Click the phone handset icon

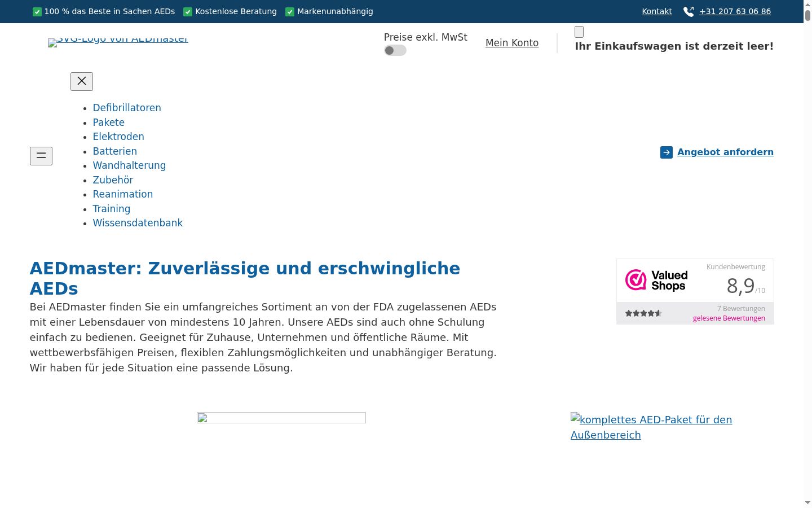[689, 11]
